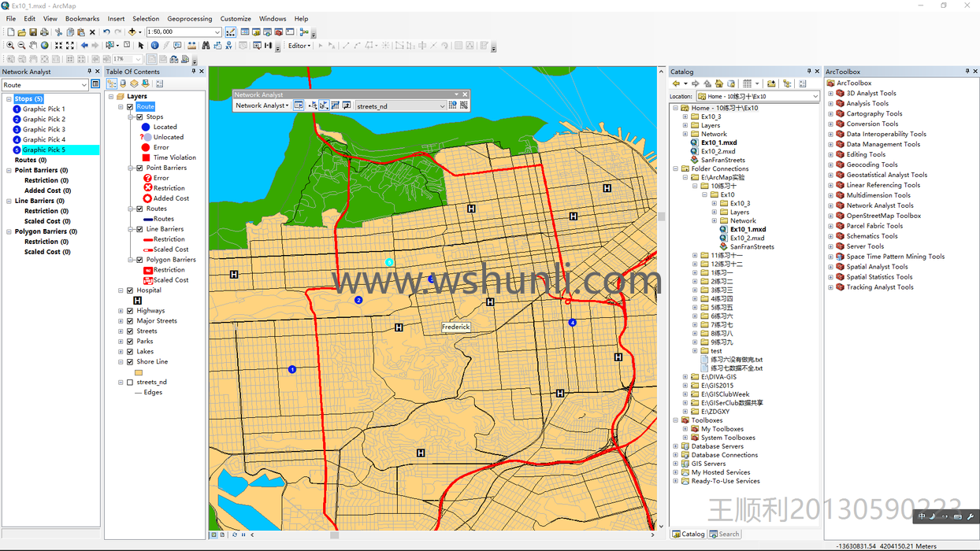The image size is (980, 551).
Task: Uncheck the Route layer checkbox
Action: 130,107
